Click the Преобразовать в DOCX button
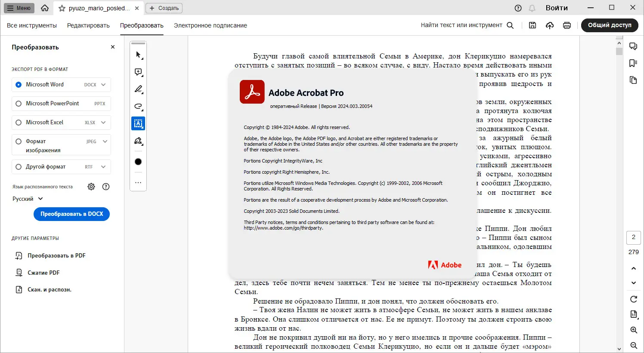 [72, 214]
